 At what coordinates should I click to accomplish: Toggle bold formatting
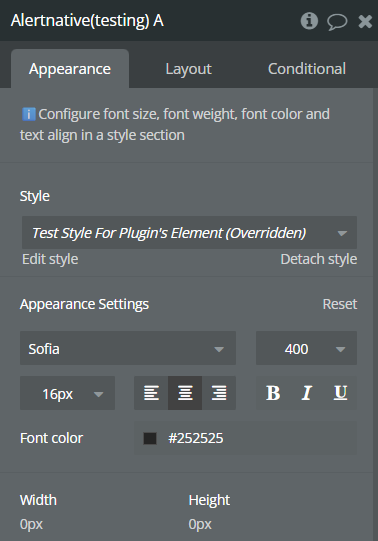[x=273, y=393]
